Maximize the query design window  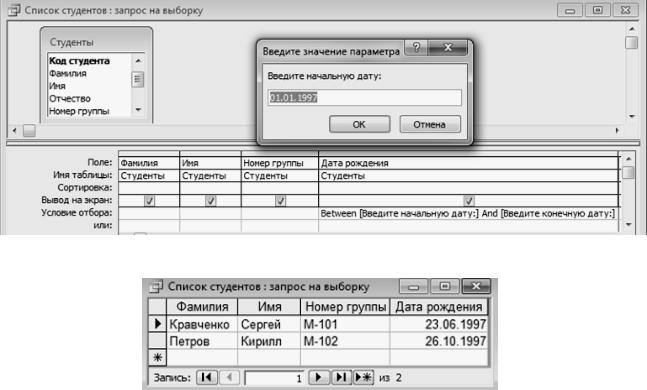598,10
